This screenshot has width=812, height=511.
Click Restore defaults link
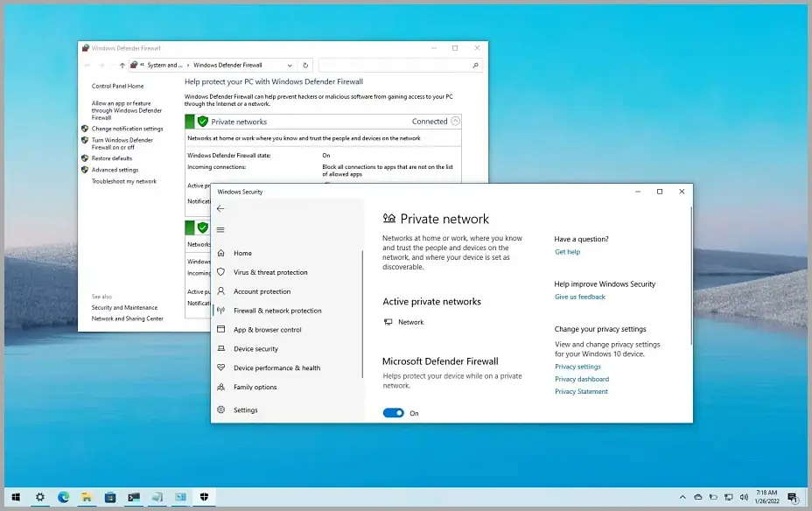(x=112, y=158)
